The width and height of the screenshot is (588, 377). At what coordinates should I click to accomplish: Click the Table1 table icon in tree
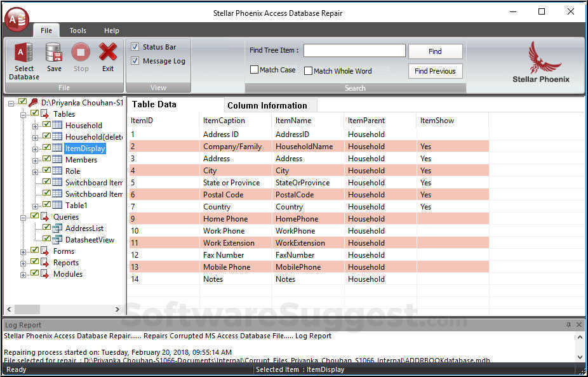[x=57, y=206]
